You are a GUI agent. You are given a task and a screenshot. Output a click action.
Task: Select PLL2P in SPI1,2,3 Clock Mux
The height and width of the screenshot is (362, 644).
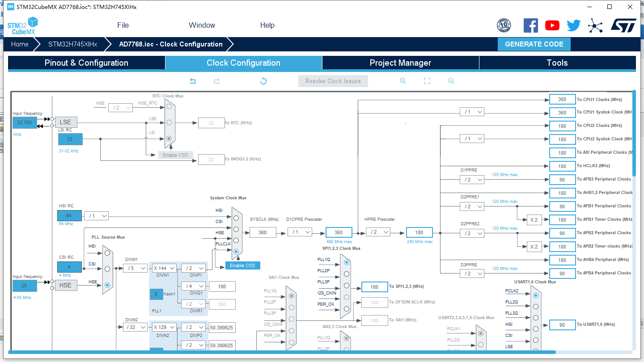point(346,274)
